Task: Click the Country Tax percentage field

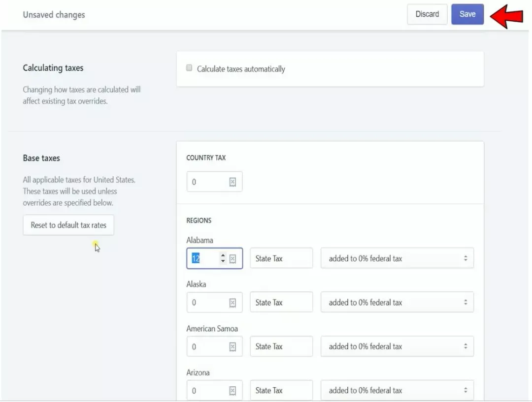Action: (214, 182)
